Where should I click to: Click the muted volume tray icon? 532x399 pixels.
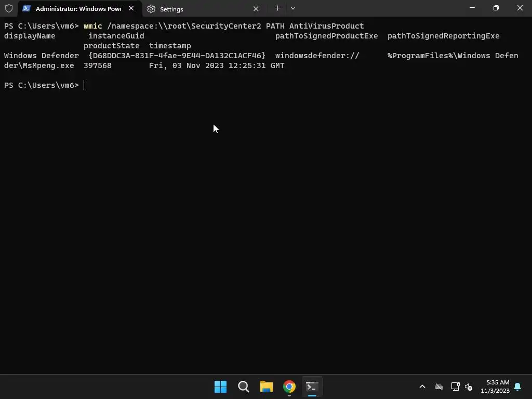pyautogui.click(x=469, y=387)
